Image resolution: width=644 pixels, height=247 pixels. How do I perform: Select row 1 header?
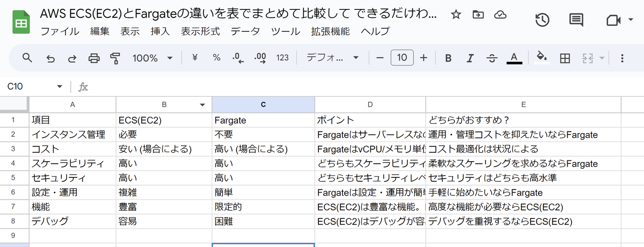(14, 120)
